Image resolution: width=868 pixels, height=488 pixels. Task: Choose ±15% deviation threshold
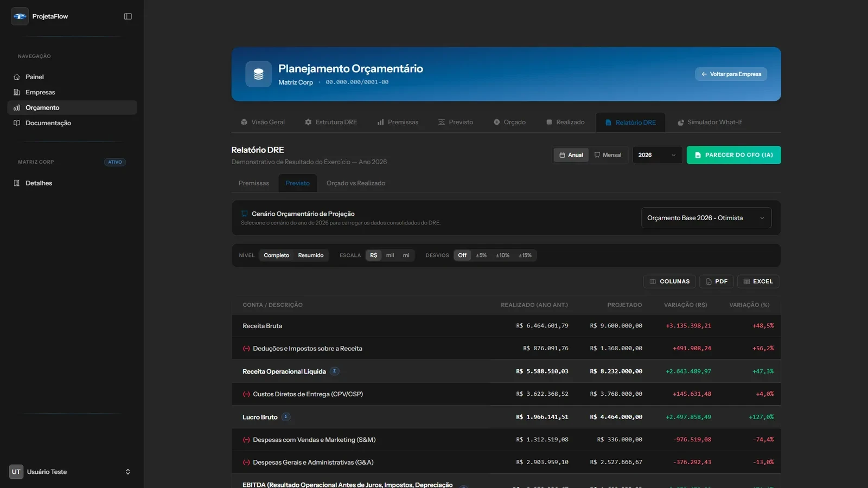coord(525,255)
